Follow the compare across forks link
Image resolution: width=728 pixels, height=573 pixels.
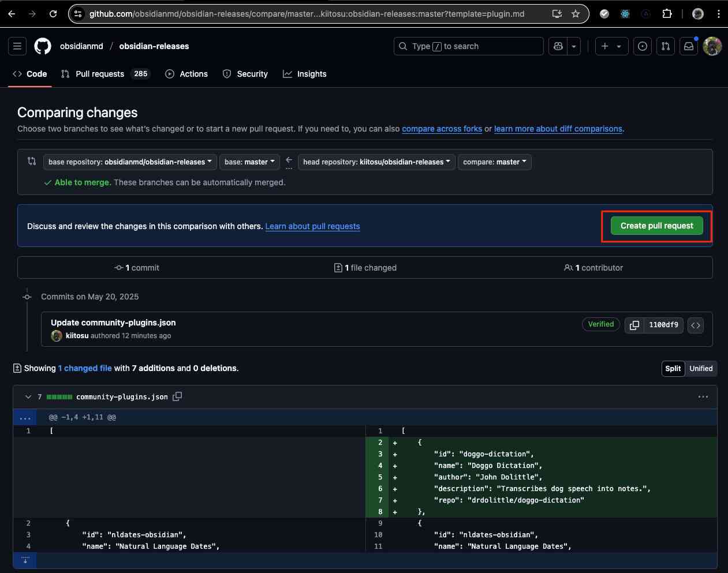pos(442,129)
